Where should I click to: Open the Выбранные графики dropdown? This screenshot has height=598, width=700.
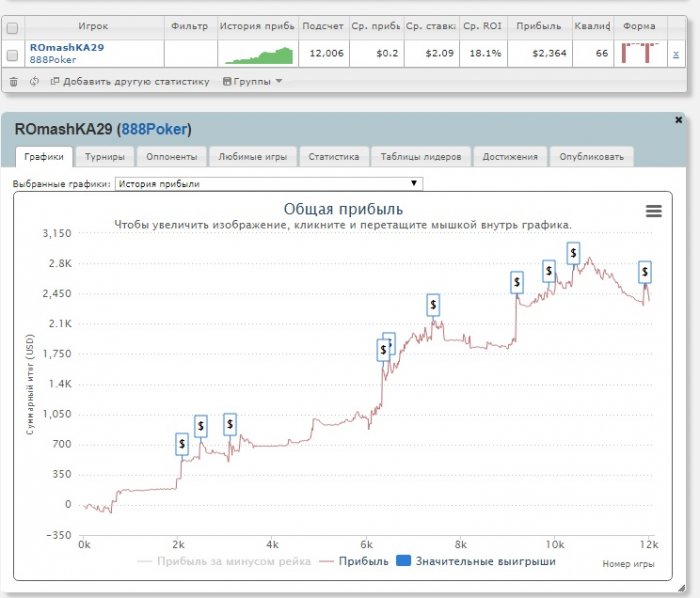coord(269,184)
